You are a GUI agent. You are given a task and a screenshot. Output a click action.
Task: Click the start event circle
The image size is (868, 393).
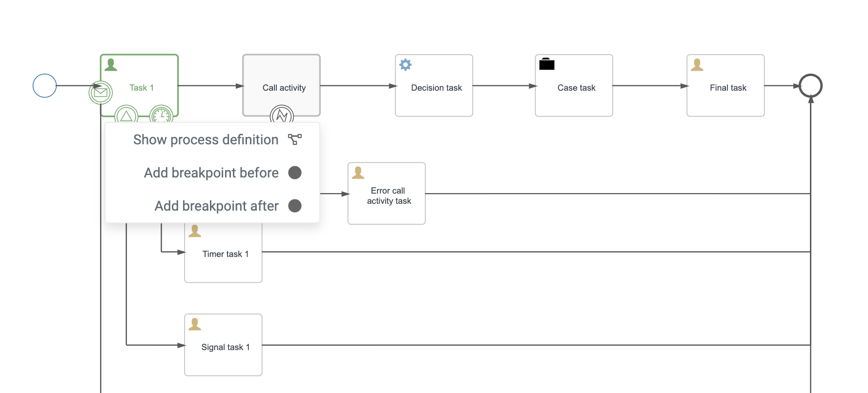pos(44,85)
